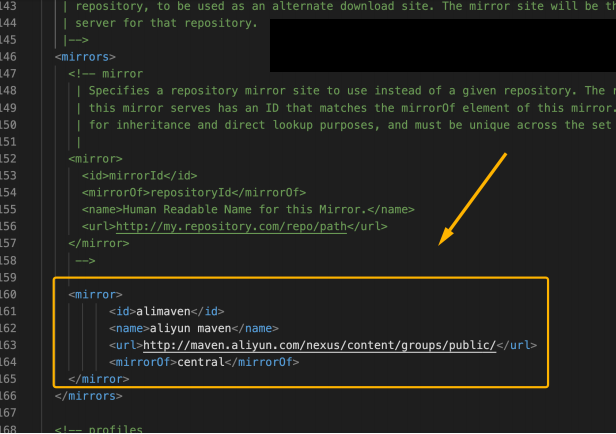Click the '<!-- mirror' comment start
Viewport: 616px width, 434px height.
(x=105, y=73)
